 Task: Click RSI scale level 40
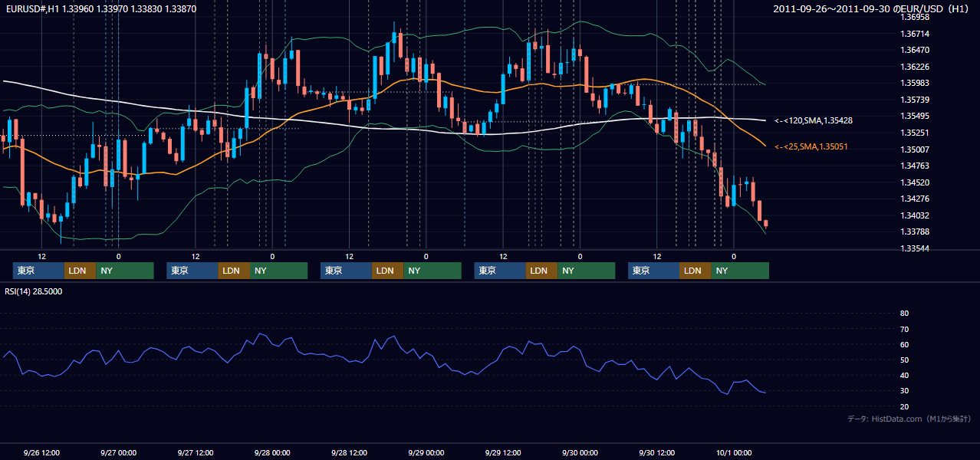(x=904, y=376)
